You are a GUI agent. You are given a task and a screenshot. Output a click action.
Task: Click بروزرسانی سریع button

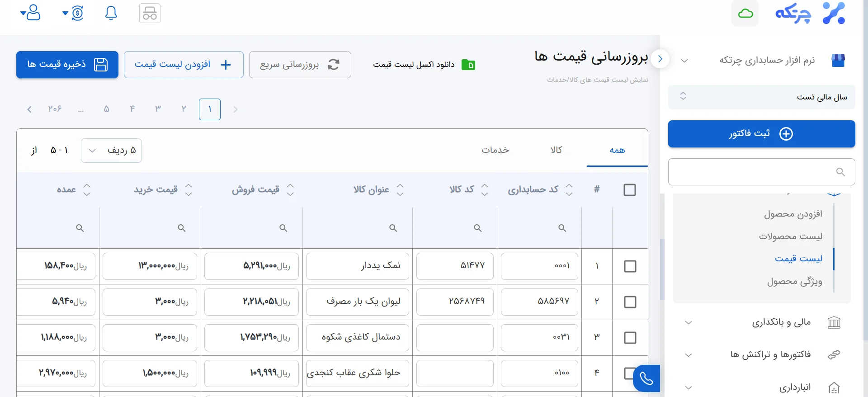coord(300,65)
